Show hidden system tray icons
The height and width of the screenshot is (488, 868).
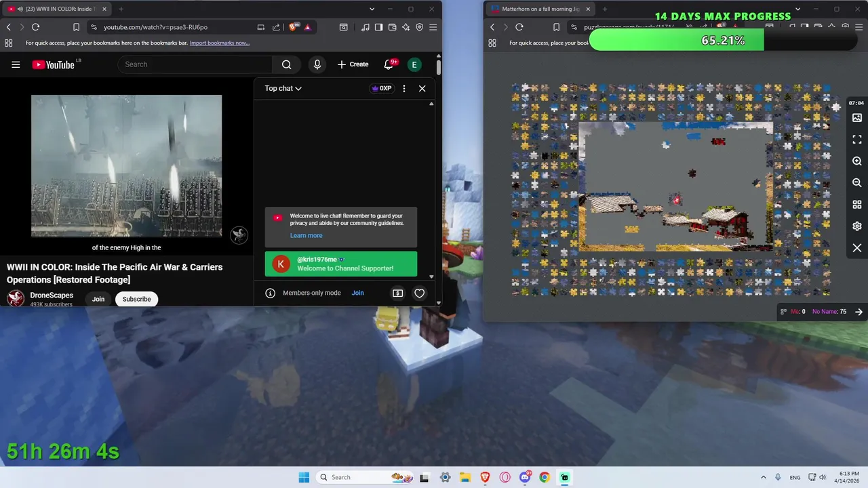[x=763, y=477]
